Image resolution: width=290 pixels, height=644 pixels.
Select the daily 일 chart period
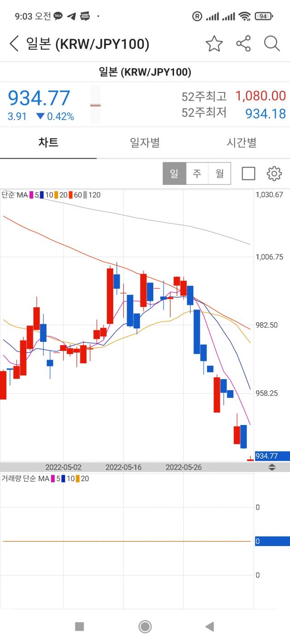pos(174,173)
